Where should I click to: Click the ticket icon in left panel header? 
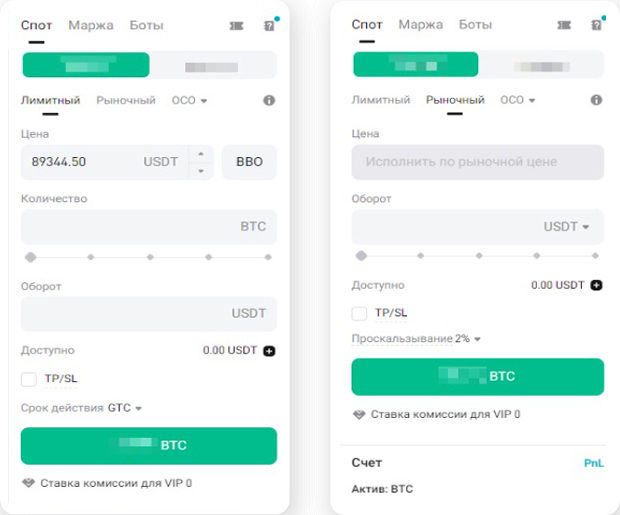[237, 26]
